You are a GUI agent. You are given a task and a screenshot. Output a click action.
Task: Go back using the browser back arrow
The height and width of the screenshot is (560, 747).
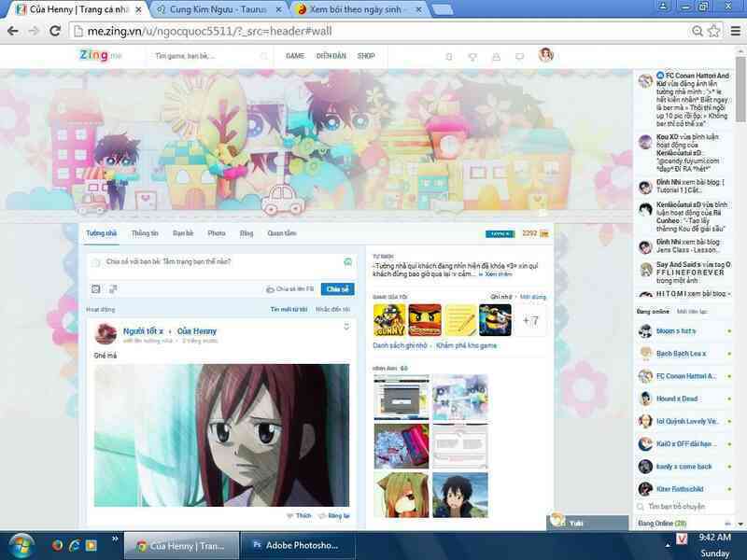tap(13, 31)
